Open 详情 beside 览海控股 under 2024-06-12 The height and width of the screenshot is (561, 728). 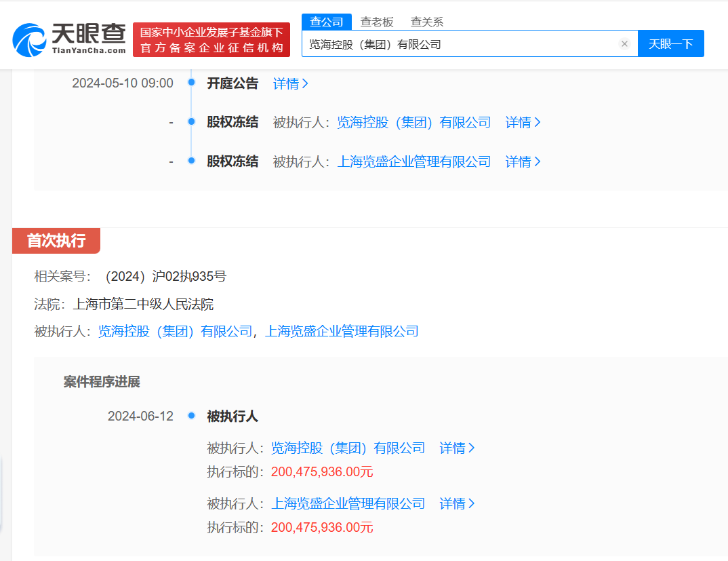coord(457,448)
